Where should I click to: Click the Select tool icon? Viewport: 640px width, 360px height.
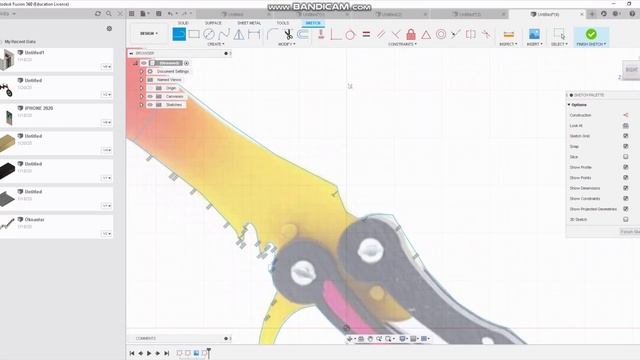click(559, 34)
